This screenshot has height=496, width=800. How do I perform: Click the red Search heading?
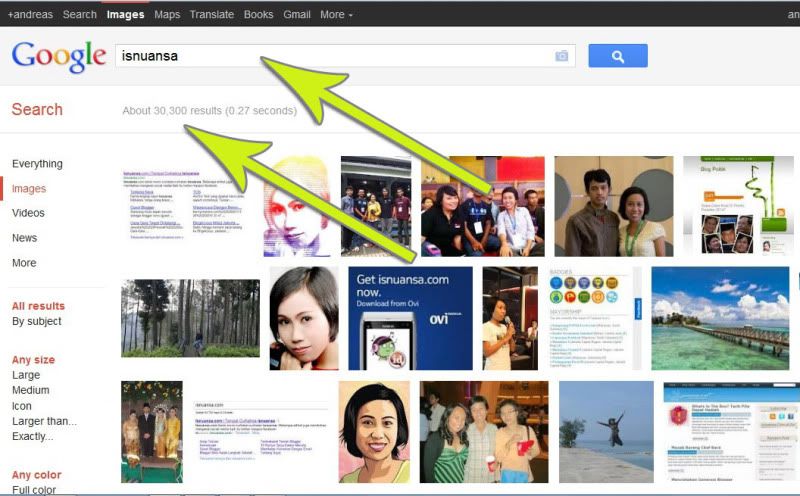pos(37,109)
